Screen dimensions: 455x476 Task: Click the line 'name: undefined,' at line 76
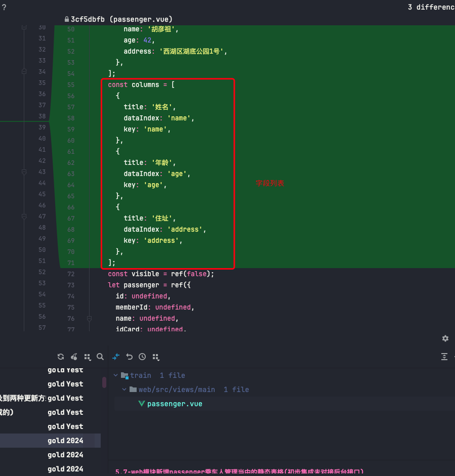pyautogui.click(x=147, y=319)
